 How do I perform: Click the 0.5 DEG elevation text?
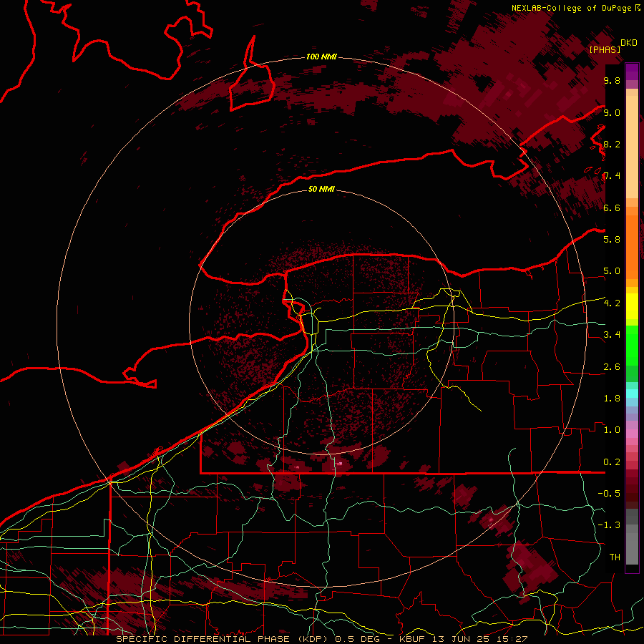click(x=357, y=639)
